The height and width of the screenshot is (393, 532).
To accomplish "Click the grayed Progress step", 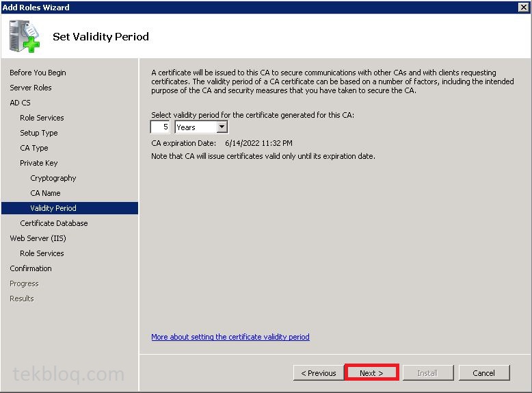I will click(24, 283).
